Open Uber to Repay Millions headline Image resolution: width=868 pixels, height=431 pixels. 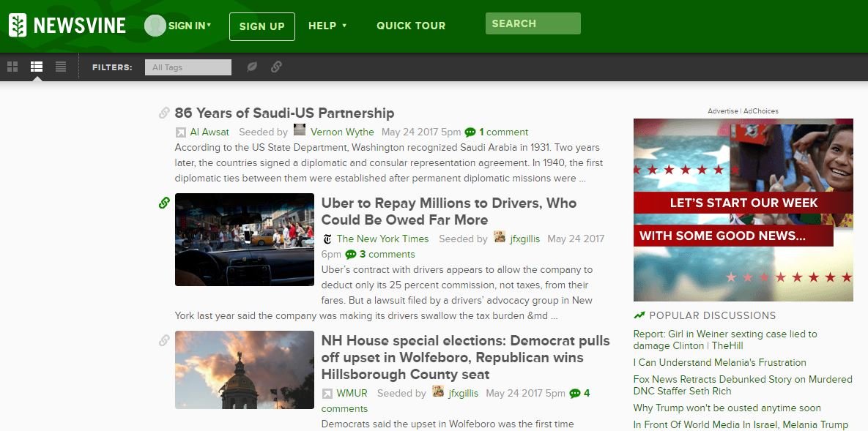click(x=449, y=211)
